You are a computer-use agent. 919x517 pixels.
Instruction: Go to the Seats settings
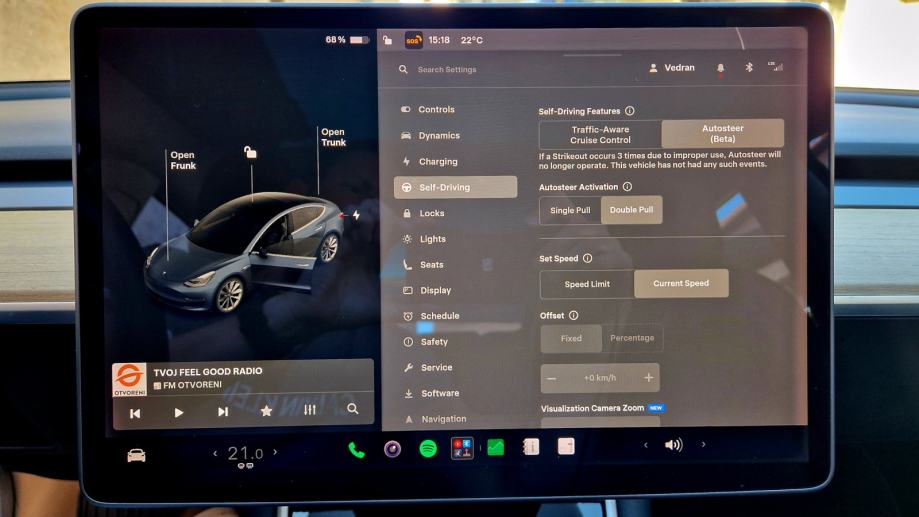pos(424,265)
